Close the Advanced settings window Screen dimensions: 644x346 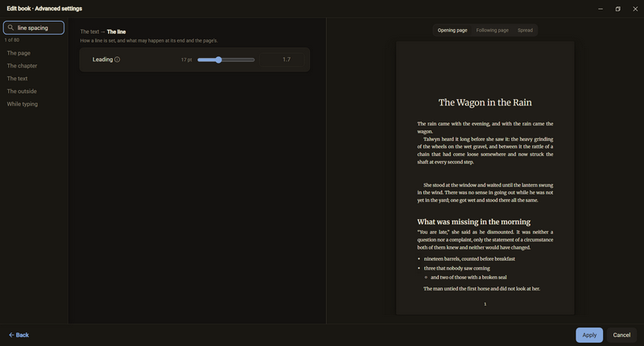click(635, 9)
